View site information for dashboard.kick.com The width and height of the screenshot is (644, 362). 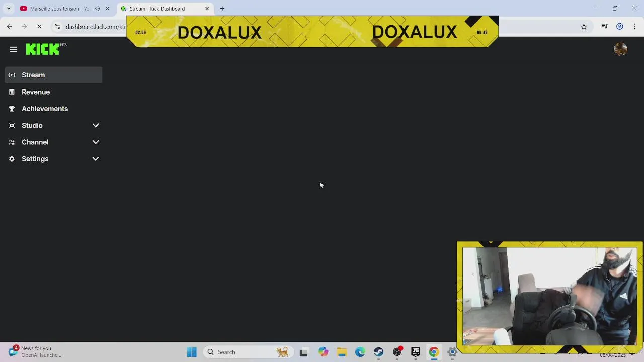coord(57,27)
